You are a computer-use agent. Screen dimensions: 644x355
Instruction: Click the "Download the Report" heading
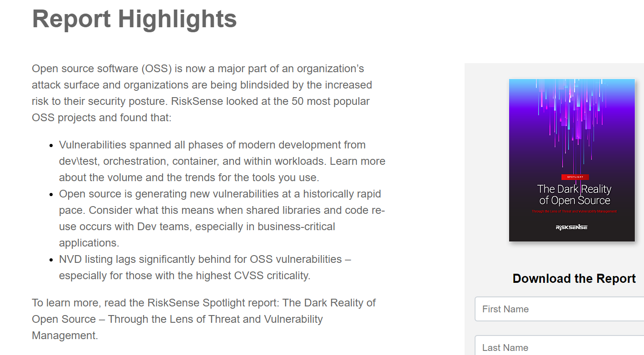[574, 278]
